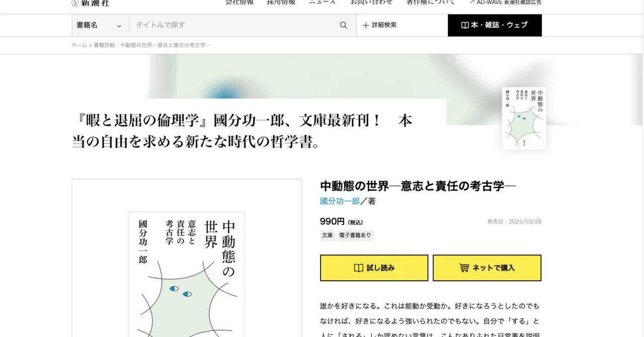
Task: Open 会社情報 in top navigation
Action: click(239, 3)
